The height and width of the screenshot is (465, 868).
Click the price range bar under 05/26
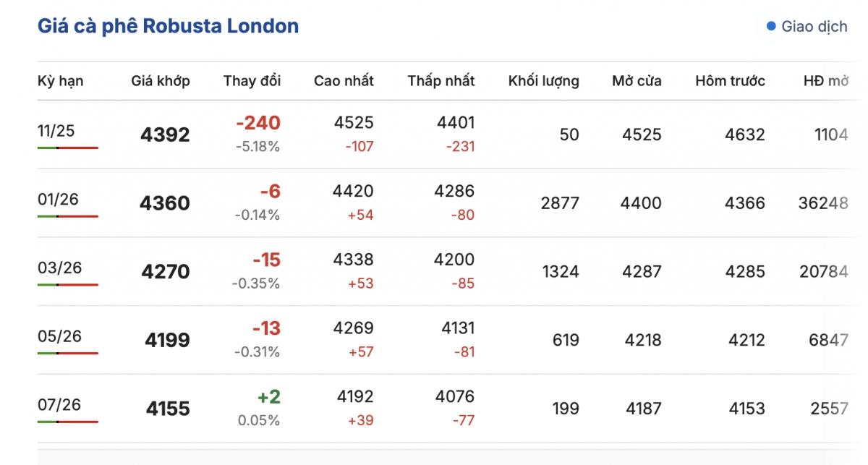(67, 353)
